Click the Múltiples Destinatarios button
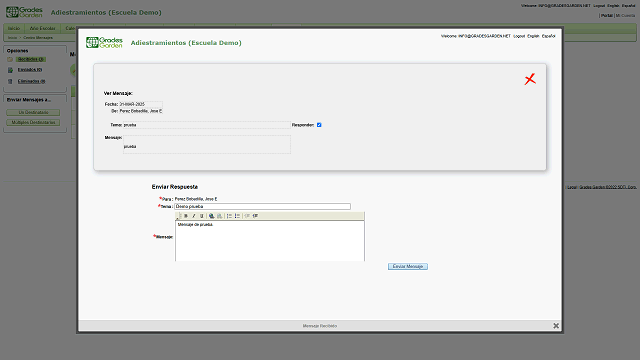This screenshot has width=640, height=360. 33,122
